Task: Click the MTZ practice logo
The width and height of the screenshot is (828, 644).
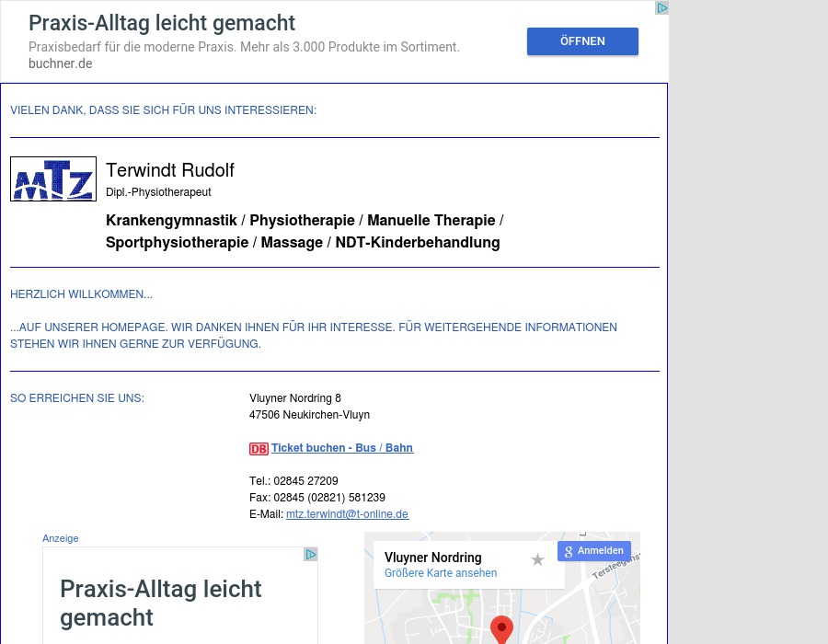Action: click(53, 178)
